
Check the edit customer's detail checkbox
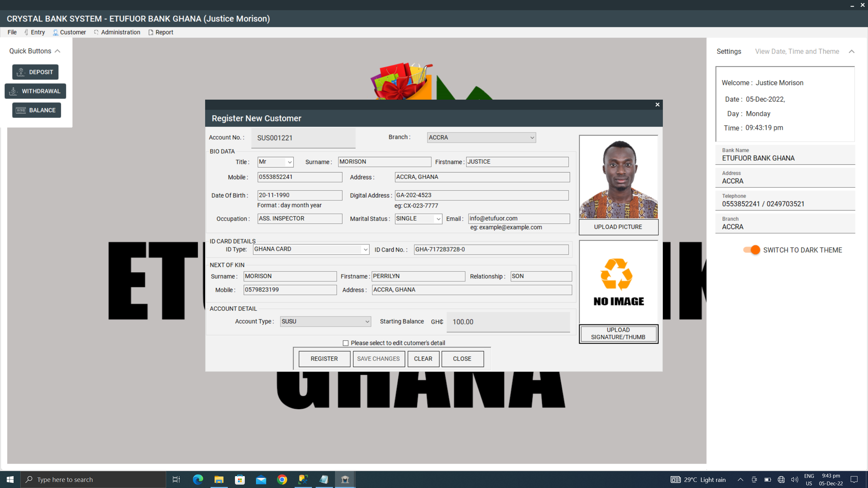click(346, 343)
